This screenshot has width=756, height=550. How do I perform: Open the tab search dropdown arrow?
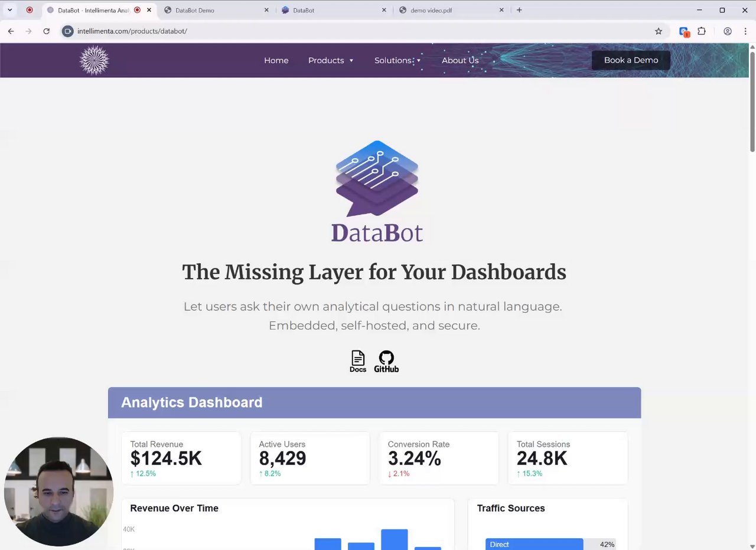[x=9, y=10]
